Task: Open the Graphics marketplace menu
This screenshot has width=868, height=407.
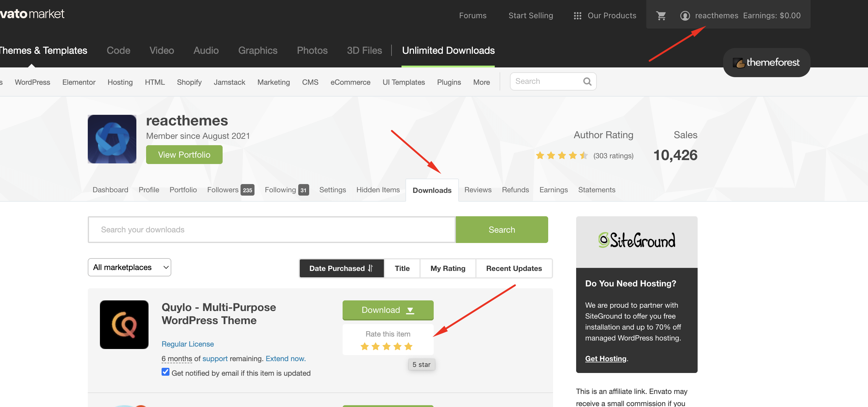Action: (258, 50)
